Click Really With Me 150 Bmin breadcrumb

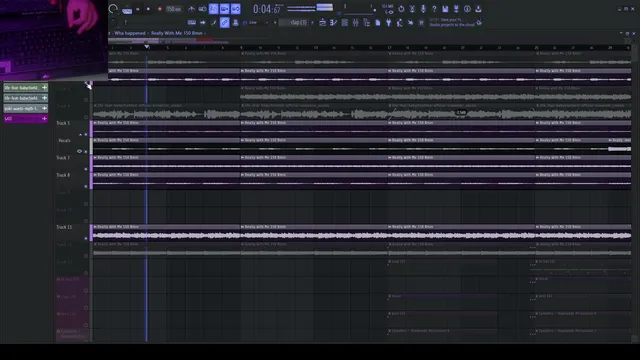177,33
